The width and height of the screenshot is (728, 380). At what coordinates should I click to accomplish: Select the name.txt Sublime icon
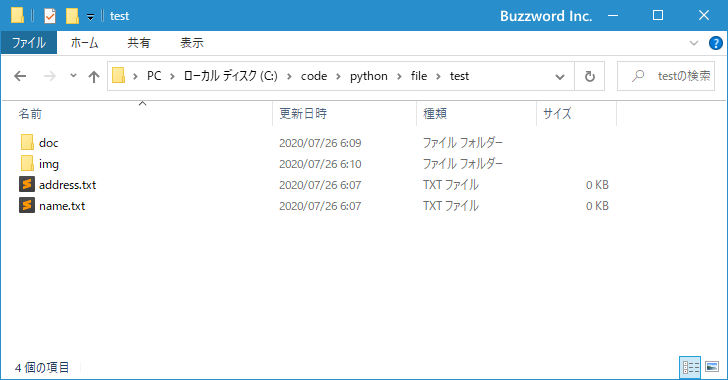(x=27, y=205)
